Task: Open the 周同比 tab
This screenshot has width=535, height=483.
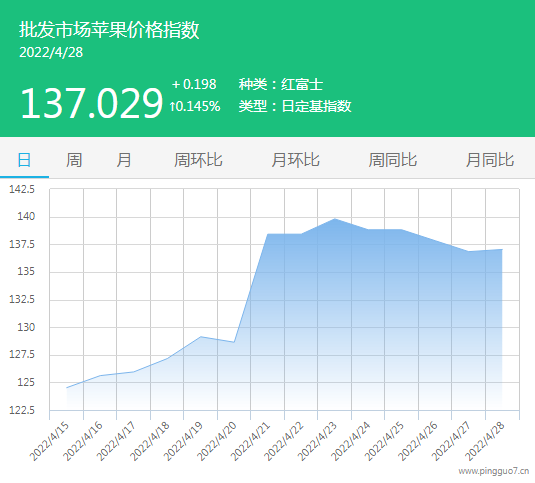Action: click(393, 160)
